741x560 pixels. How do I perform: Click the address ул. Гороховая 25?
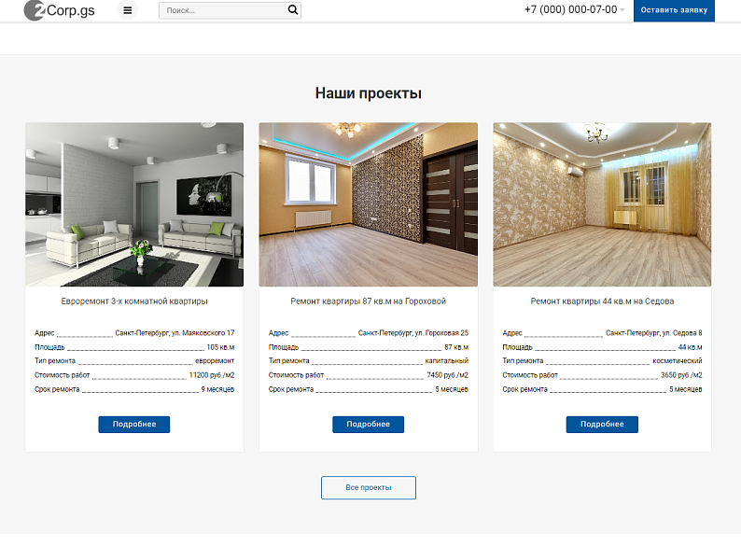[412, 333]
